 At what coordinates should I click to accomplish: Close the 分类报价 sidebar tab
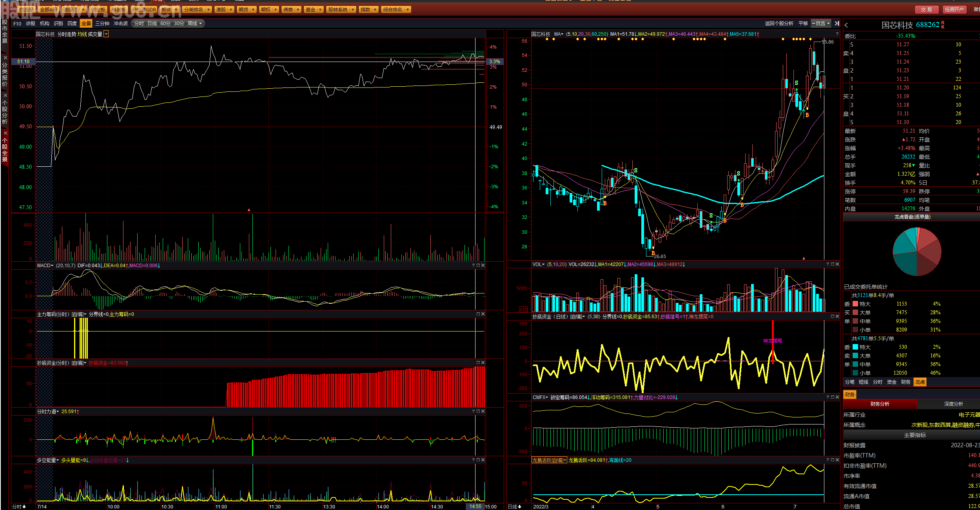5,58
